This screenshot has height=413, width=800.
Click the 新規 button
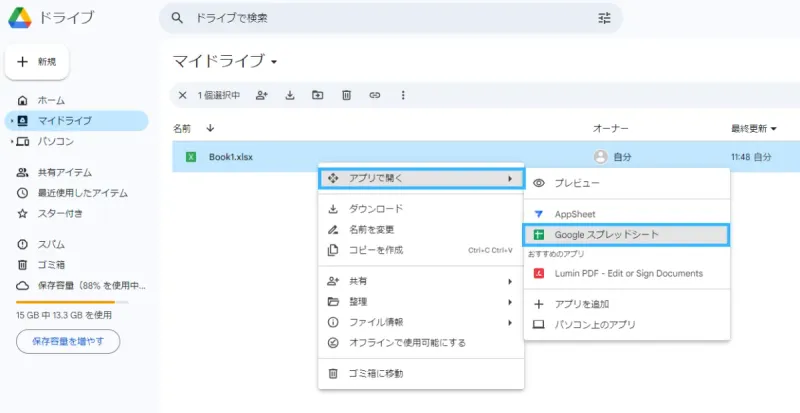[37, 62]
